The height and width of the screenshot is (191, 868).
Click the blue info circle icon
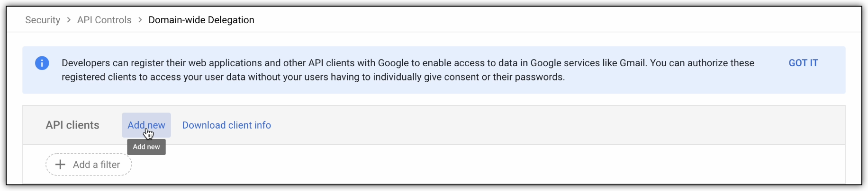tap(42, 63)
